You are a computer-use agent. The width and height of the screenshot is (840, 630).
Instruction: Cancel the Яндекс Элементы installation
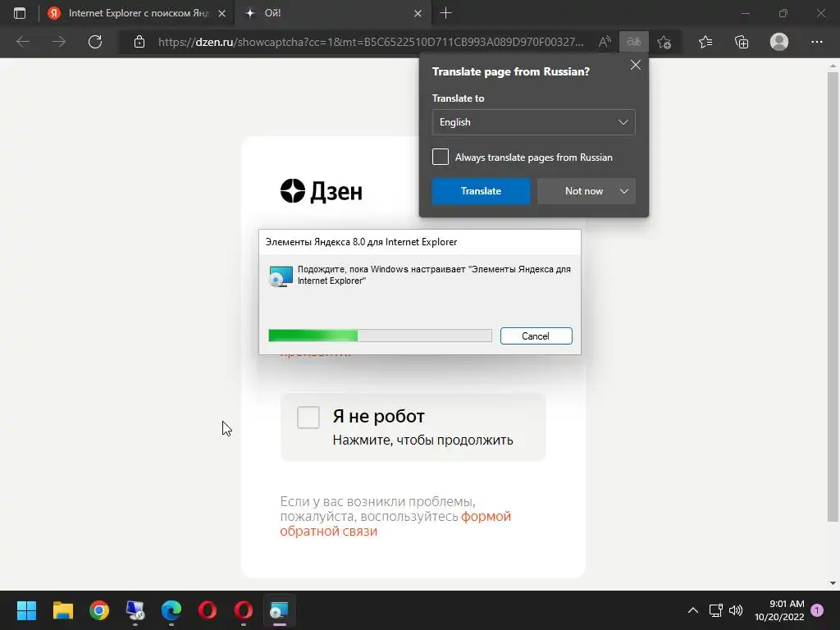[x=536, y=336]
